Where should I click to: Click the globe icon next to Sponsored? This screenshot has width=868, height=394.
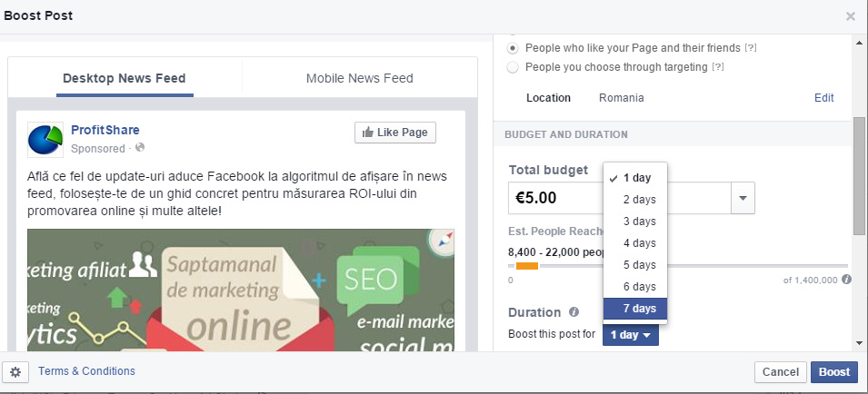point(140,148)
